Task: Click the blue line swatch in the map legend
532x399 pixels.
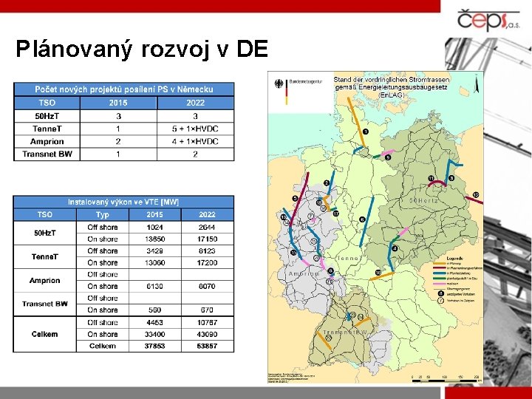Action: click(x=440, y=273)
